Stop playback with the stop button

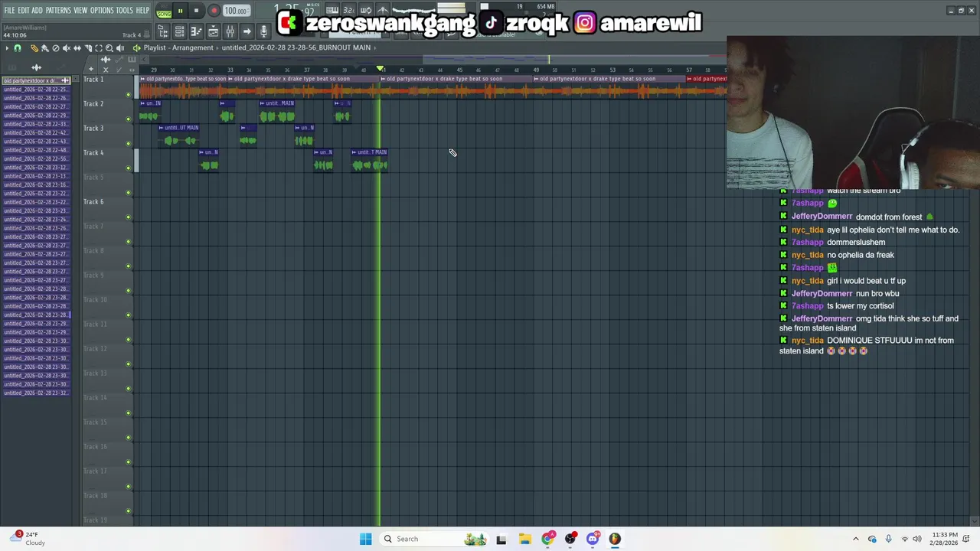196,11
